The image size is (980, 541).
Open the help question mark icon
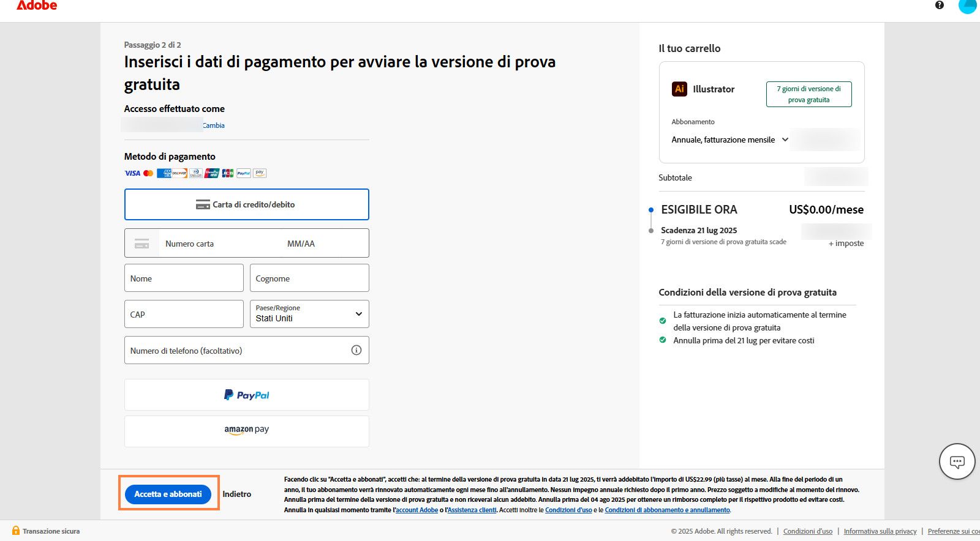(940, 5)
